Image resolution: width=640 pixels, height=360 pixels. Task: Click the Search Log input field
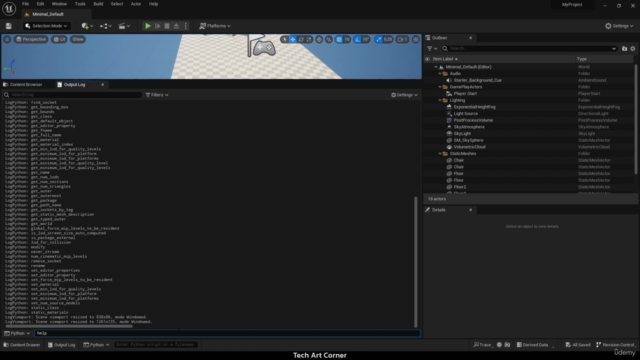tap(73, 95)
